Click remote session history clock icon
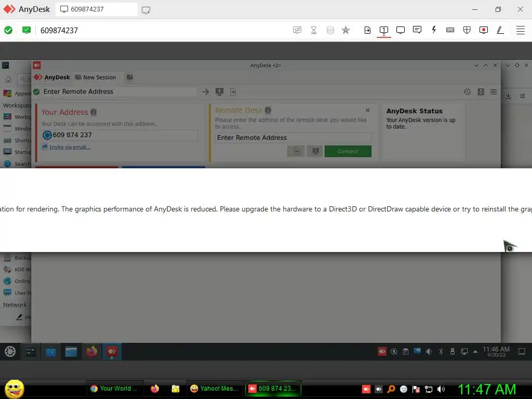The height and width of the screenshot is (399, 532). click(x=467, y=91)
